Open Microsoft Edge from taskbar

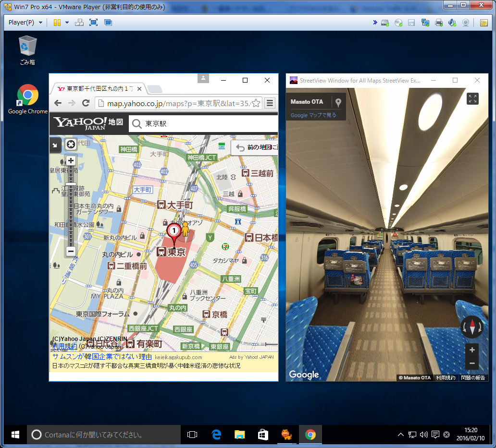tap(216, 435)
